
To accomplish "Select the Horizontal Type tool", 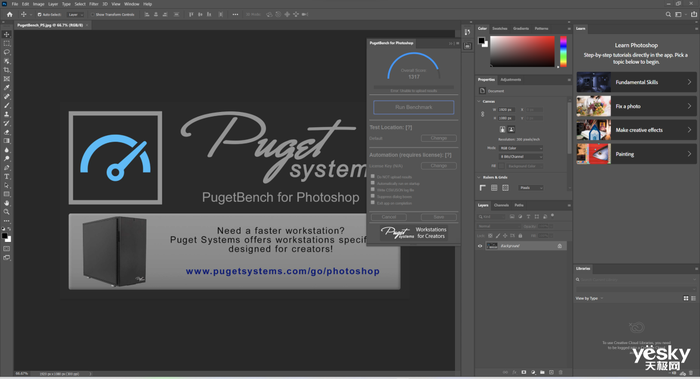I will coord(7,177).
